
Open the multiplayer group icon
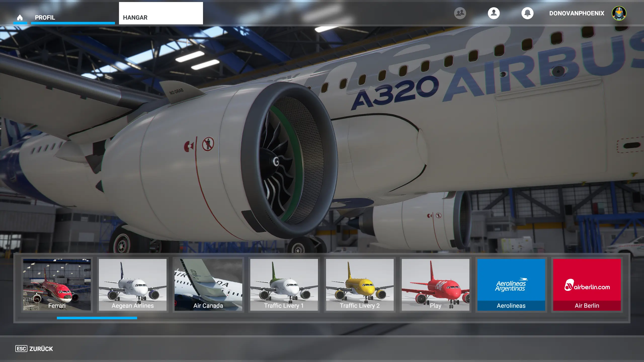pos(460,13)
